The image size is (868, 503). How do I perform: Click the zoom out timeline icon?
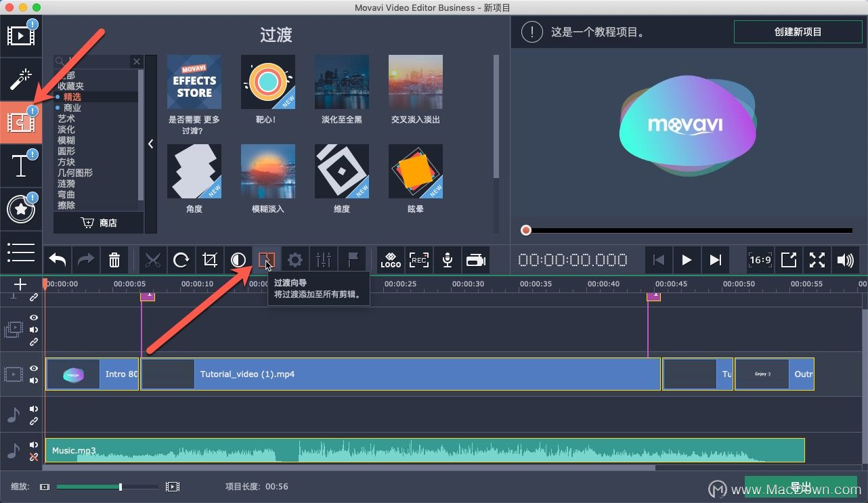coord(45,487)
